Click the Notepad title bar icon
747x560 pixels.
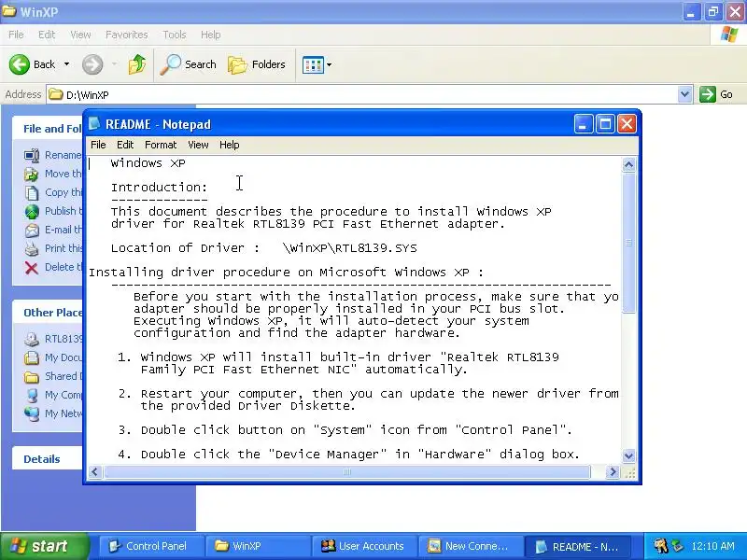pyautogui.click(x=94, y=124)
